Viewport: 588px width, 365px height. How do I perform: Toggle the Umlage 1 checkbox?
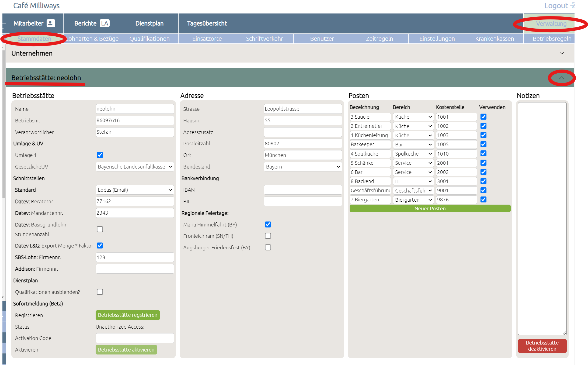click(100, 155)
